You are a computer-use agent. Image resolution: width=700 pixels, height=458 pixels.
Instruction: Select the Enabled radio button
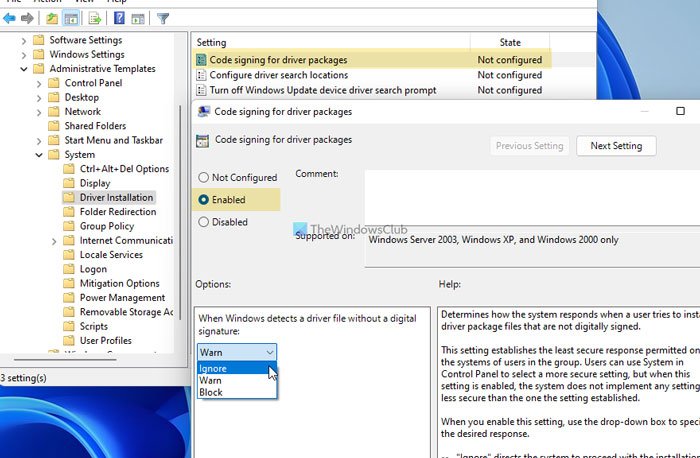(204, 200)
